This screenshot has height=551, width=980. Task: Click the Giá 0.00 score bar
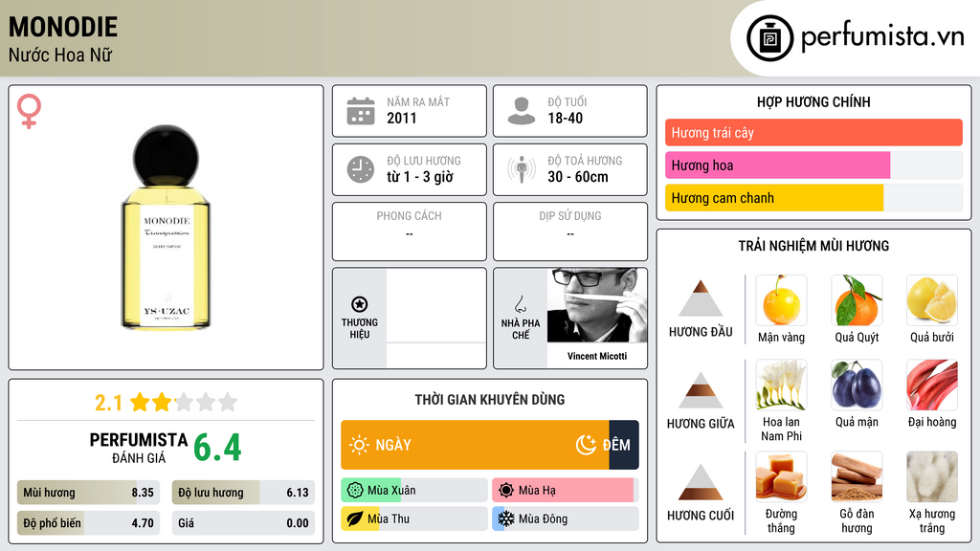pyautogui.click(x=243, y=523)
